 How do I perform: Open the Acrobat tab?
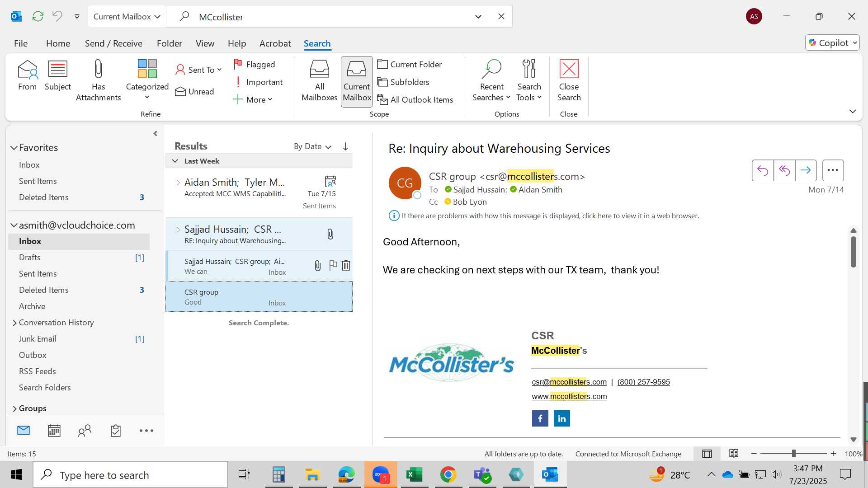pos(275,43)
